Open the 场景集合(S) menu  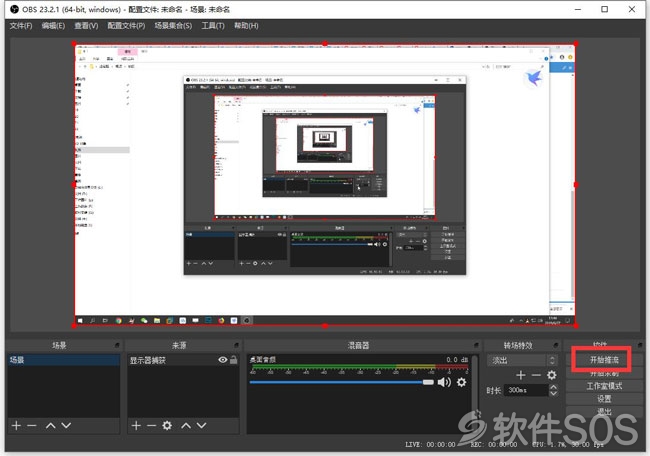(x=173, y=26)
